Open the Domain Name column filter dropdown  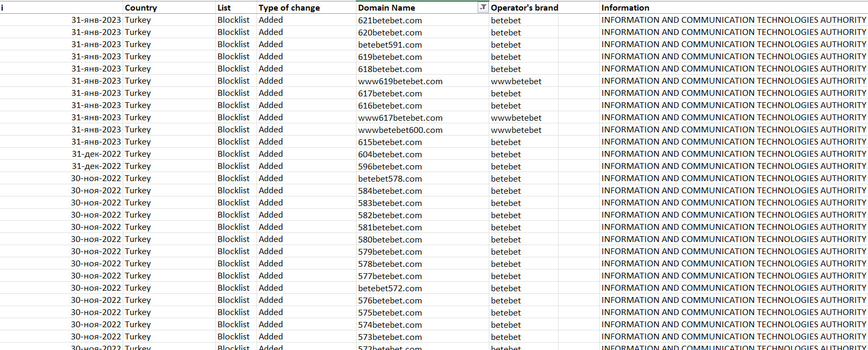(x=483, y=7)
